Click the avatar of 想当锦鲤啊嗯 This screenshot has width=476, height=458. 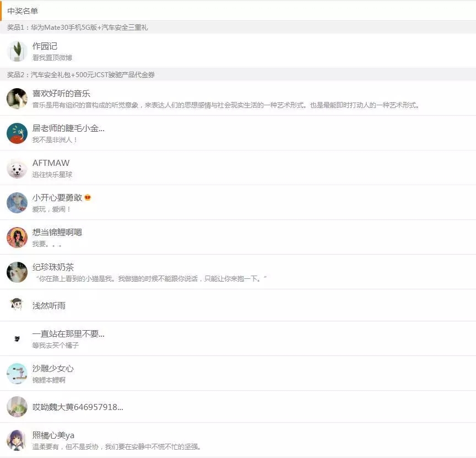[x=17, y=238]
